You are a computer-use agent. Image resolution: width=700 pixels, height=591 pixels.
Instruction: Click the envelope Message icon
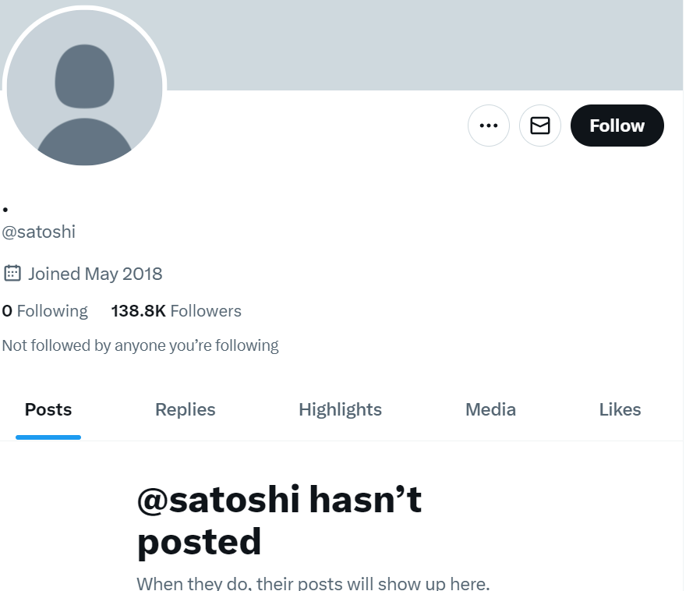[540, 126]
